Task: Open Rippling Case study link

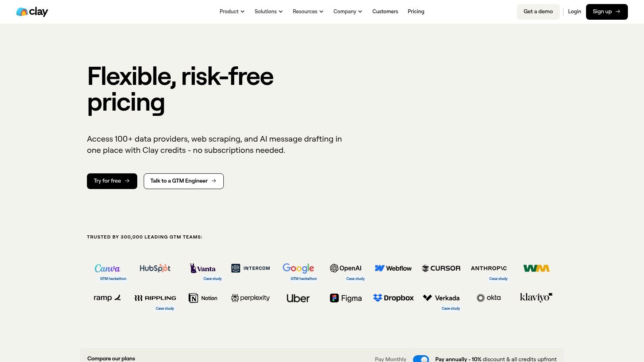Action: pyautogui.click(x=165, y=309)
